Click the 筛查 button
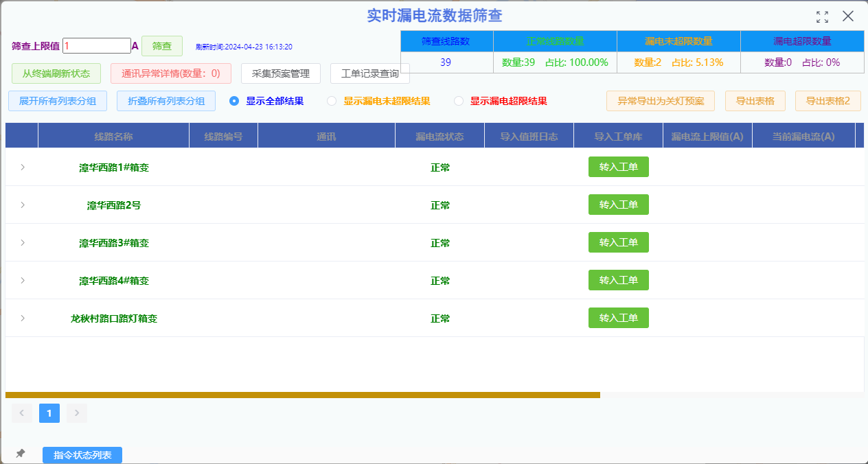The image size is (868, 464). 162,46
